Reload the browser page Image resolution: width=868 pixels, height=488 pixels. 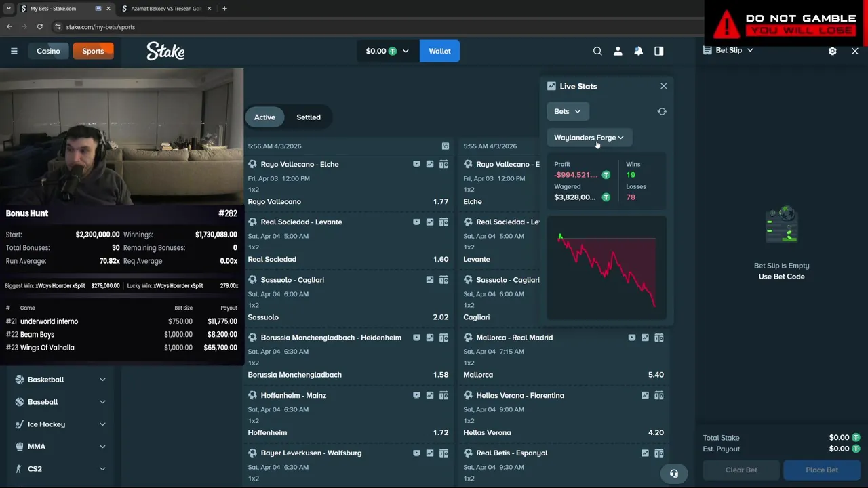coord(40,26)
